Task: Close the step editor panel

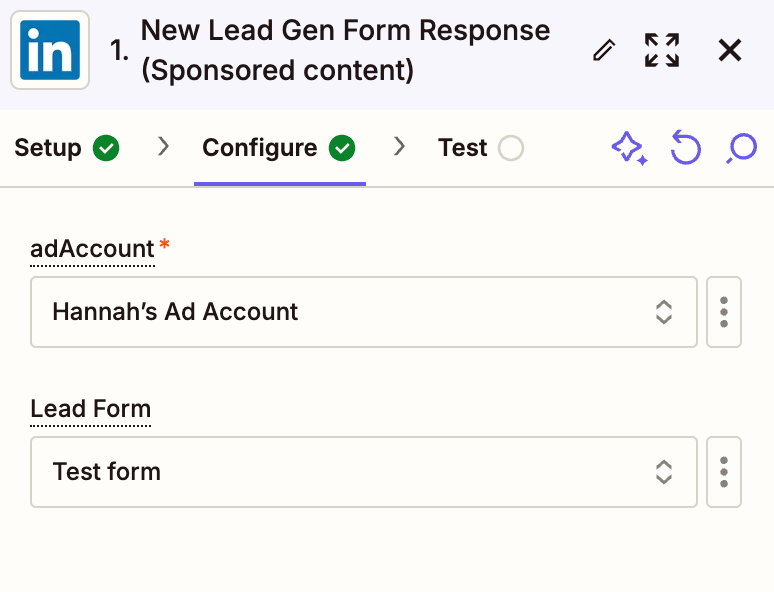Action: tap(730, 50)
